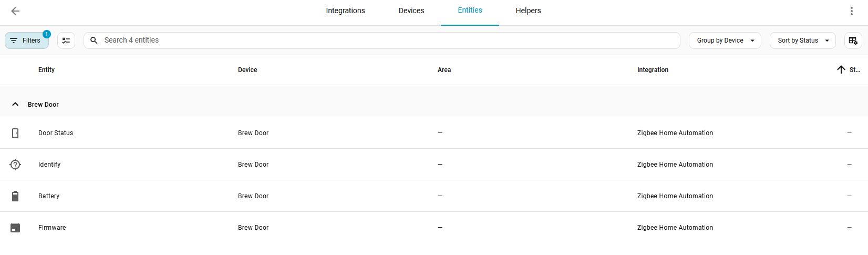Switch to the Integrations tab
868x255 pixels.
pyautogui.click(x=345, y=11)
